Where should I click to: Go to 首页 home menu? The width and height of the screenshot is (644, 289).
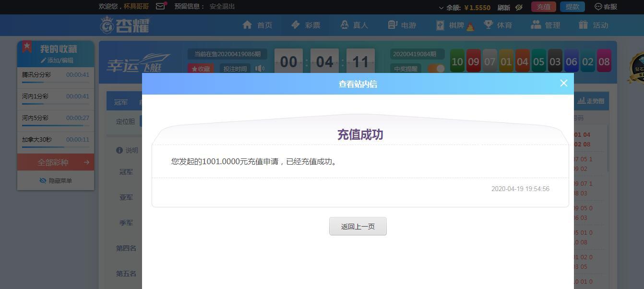pyautogui.click(x=258, y=25)
